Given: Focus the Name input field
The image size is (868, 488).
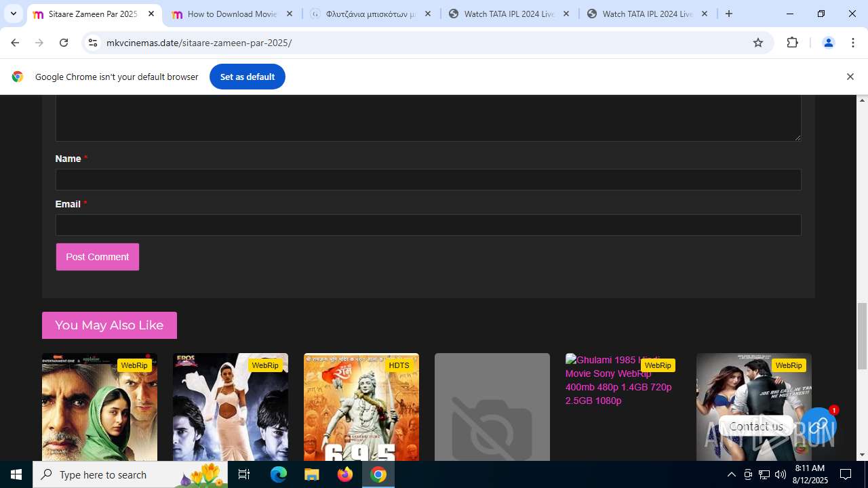Looking at the screenshot, I should [428, 180].
